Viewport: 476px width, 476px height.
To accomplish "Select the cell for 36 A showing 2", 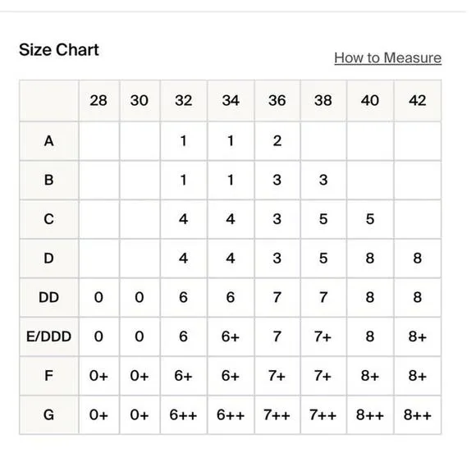I will click(277, 141).
